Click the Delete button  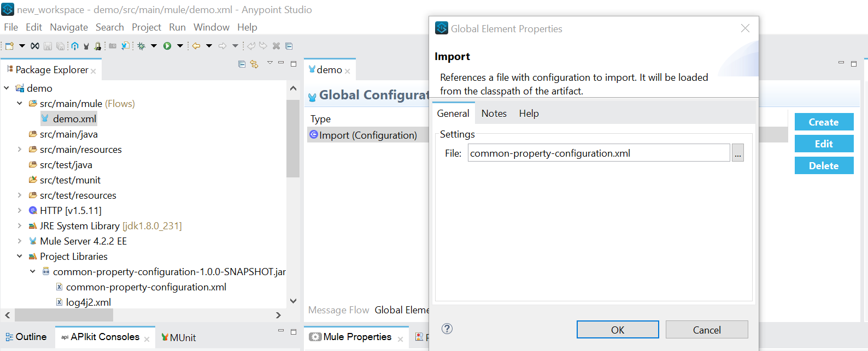[824, 166]
